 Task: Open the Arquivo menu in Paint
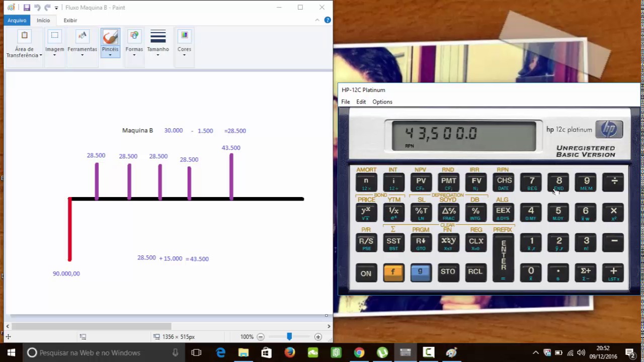click(x=17, y=20)
